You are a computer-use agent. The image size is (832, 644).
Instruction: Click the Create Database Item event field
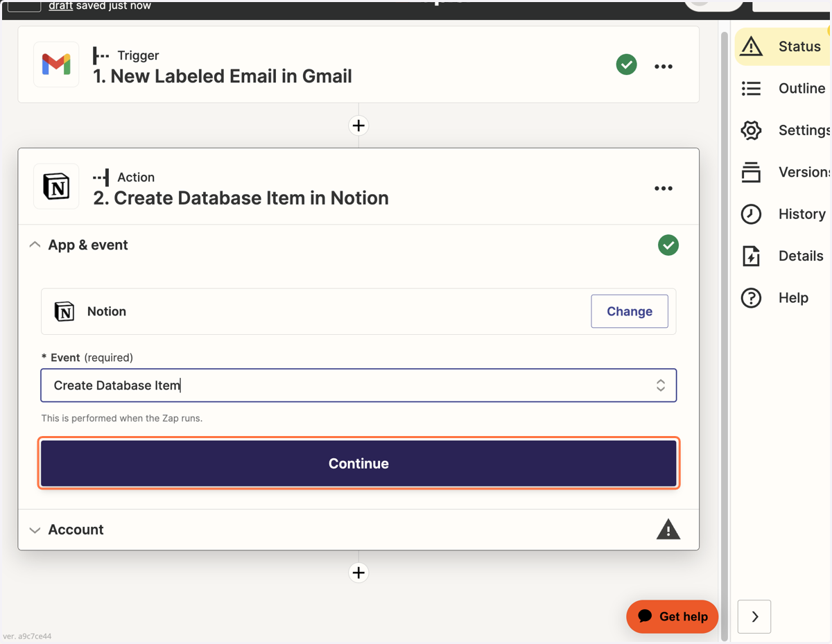(x=358, y=385)
